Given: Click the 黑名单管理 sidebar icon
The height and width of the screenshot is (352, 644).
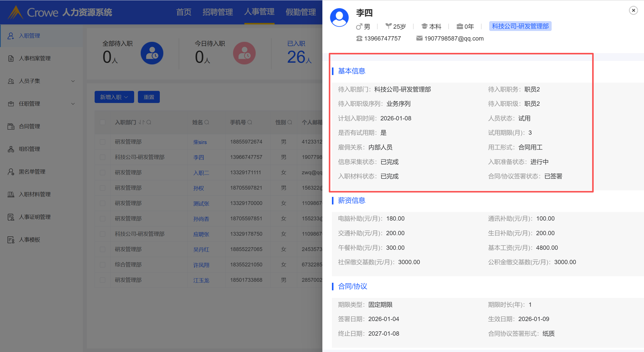Looking at the screenshot, I should (x=11, y=172).
